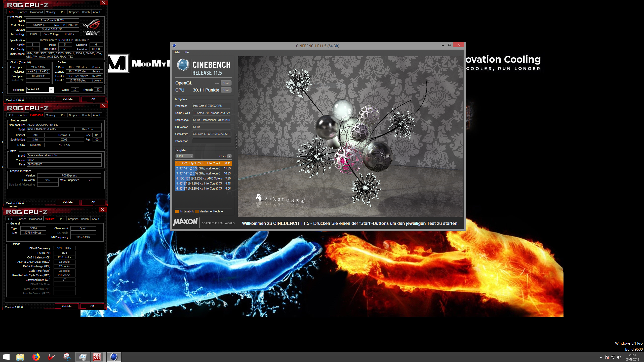The image size is (644, 362).
Task: Open File Explorer from taskbar
Action: [x=20, y=357]
